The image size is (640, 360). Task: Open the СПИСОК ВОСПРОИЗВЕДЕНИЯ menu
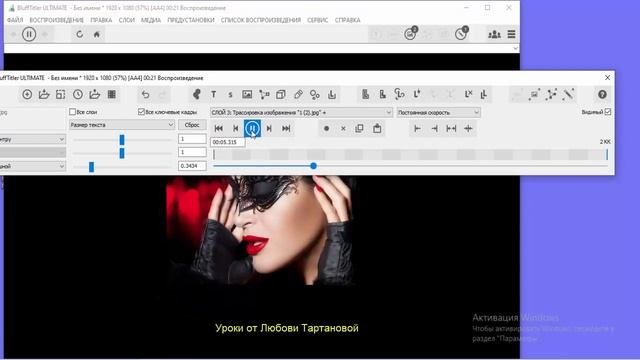[x=260, y=20]
